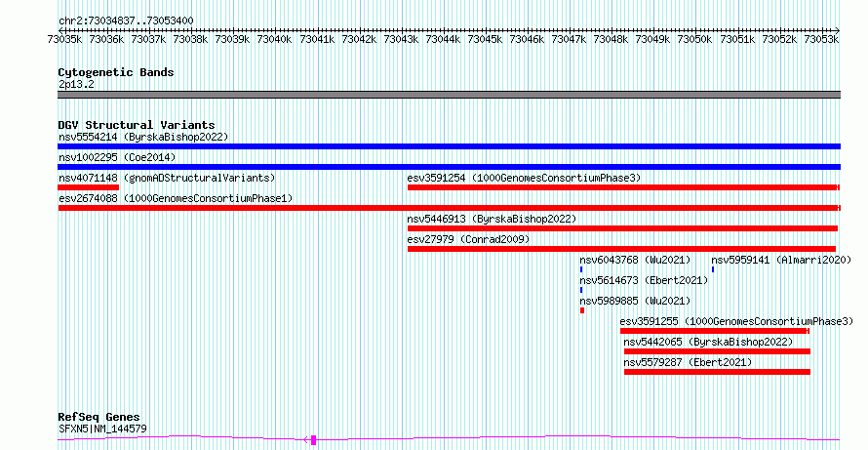Click the 73038k ruler tick label
Screen dimensions: 868x450
(190, 39)
